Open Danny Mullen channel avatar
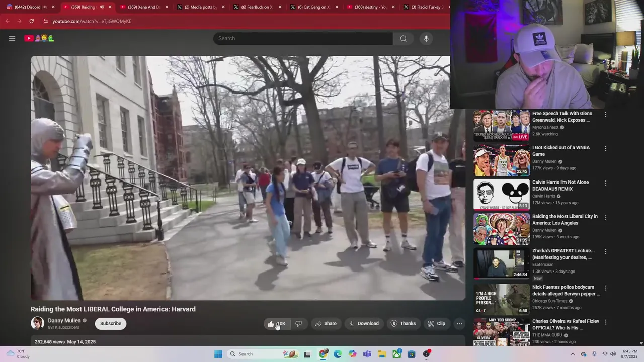644x362 pixels. (x=37, y=323)
